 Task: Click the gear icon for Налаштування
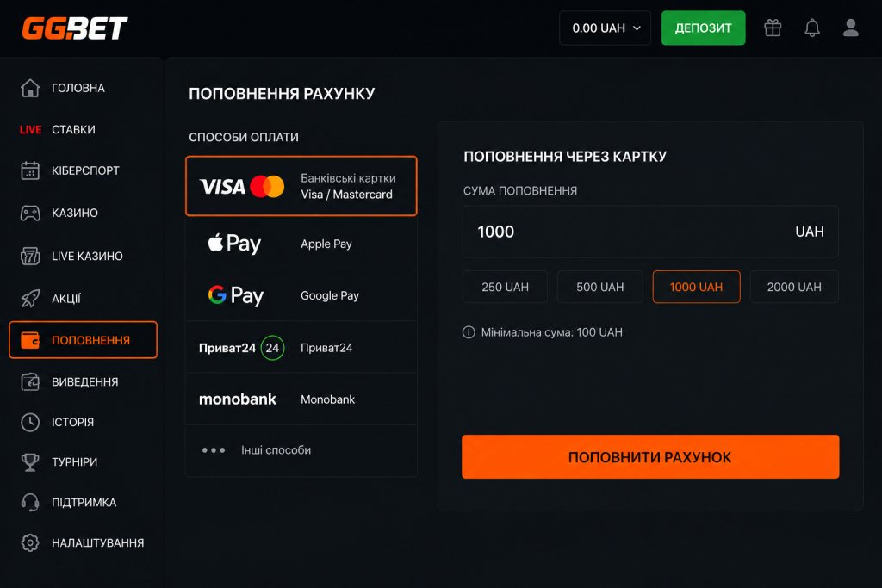coord(30,543)
